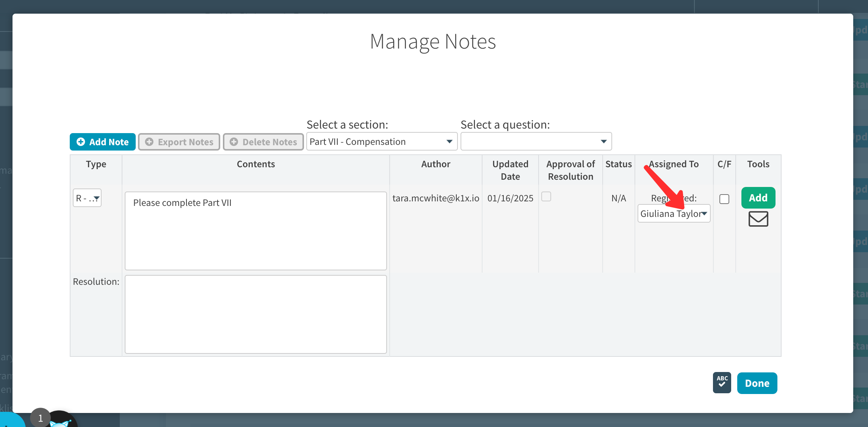Open the Select a question dropdown
The width and height of the screenshot is (868, 427).
536,141
